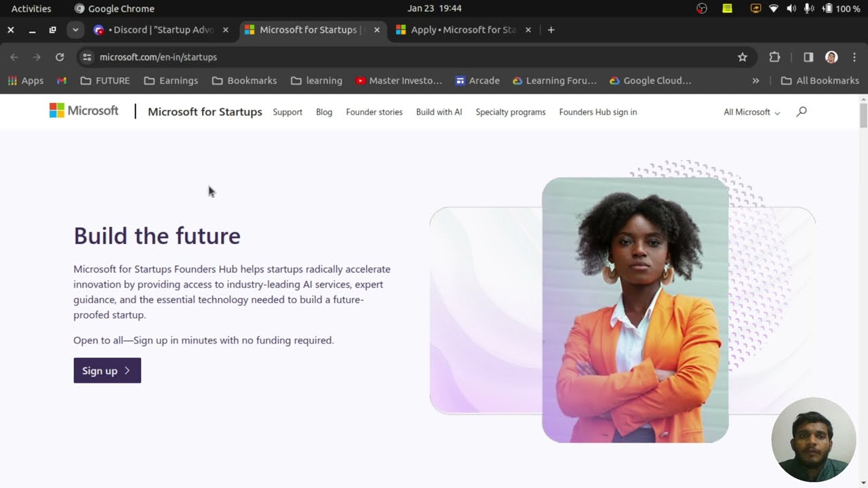The width and height of the screenshot is (868, 488).
Task: Select the Microsoft for Startups tab
Action: point(313,30)
